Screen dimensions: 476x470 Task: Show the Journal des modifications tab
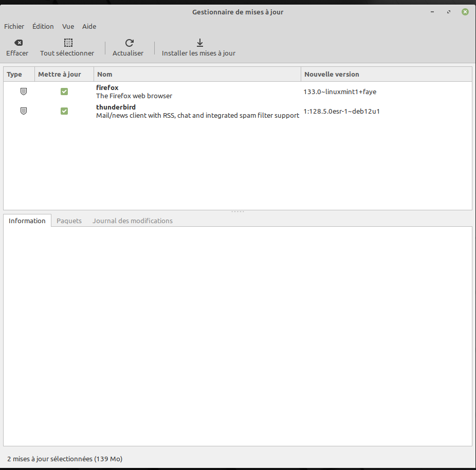133,221
